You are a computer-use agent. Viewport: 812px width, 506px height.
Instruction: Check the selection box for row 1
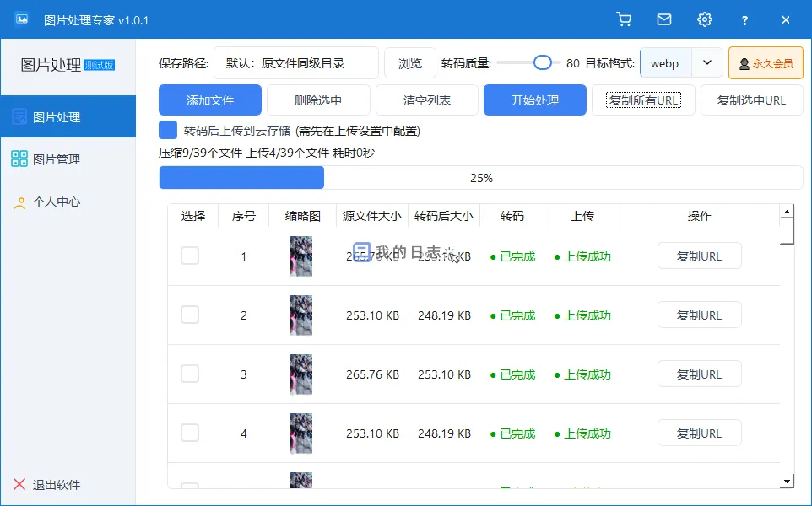click(x=190, y=256)
